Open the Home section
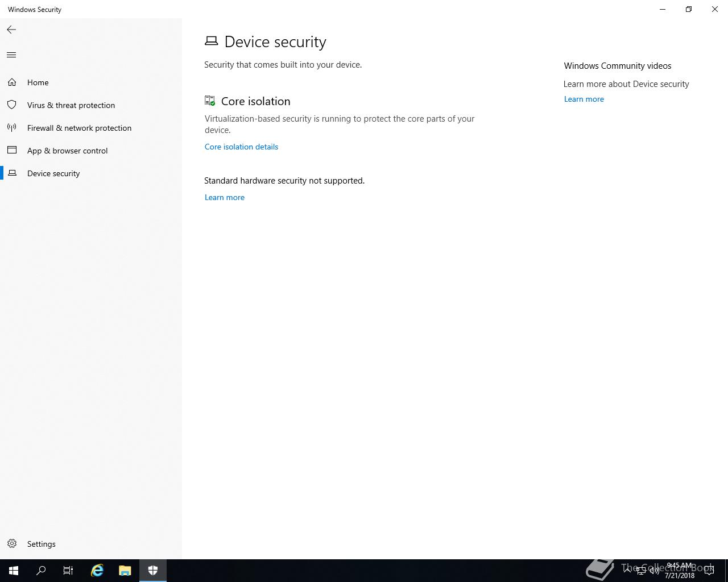728x582 pixels. [x=91, y=82]
